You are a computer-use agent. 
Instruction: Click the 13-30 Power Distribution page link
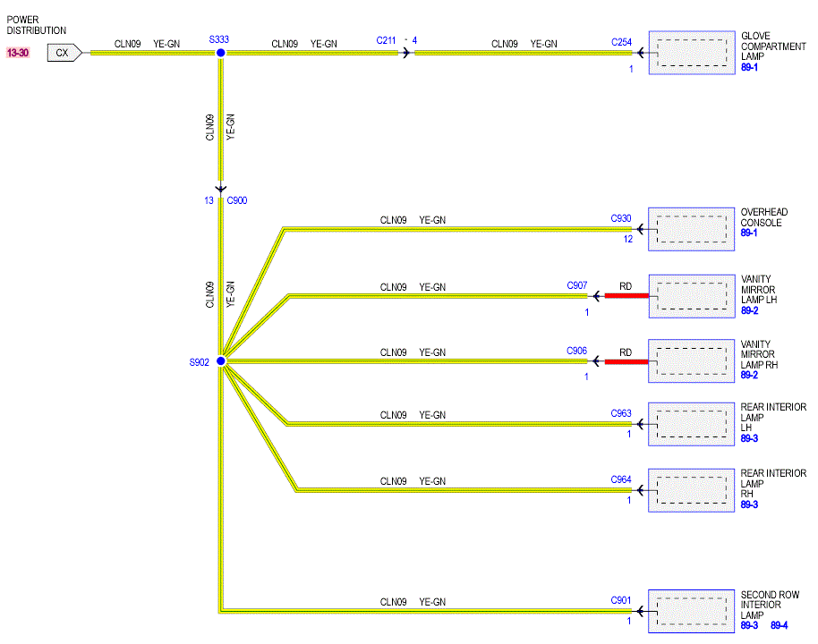tap(18, 53)
